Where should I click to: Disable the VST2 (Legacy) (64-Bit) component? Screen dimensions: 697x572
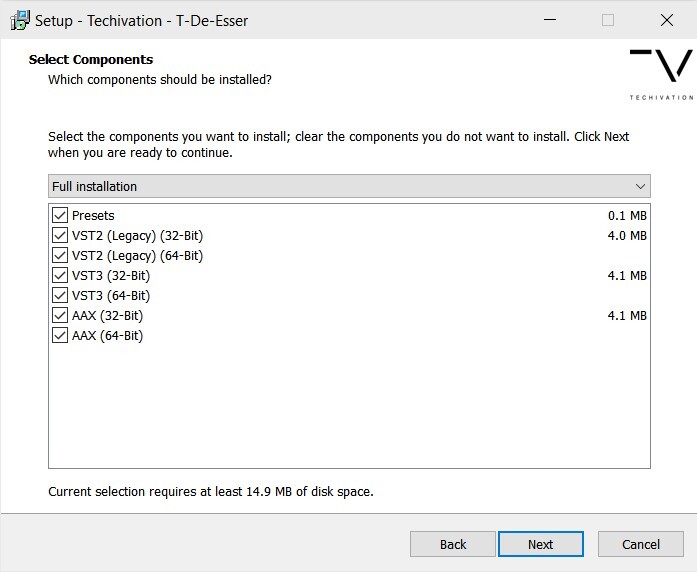click(60, 255)
